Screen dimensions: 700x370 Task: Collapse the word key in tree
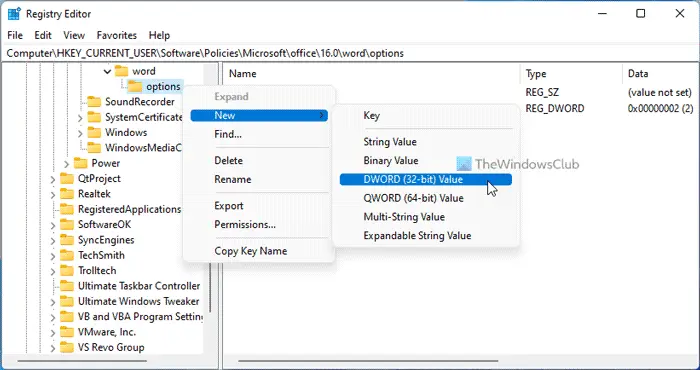pyautogui.click(x=107, y=71)
